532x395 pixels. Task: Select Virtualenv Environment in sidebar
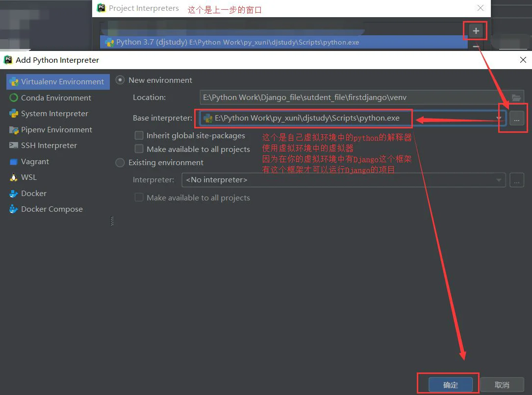coord(58,82)
